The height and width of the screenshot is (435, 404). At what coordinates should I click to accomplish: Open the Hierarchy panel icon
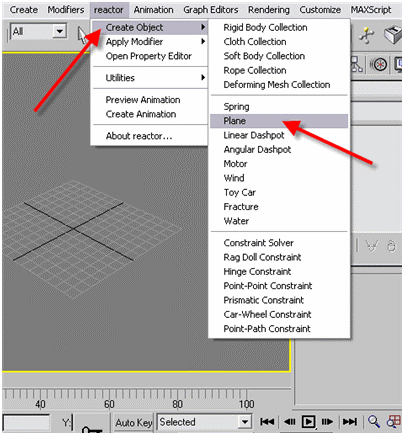click(x=357, y=64)
